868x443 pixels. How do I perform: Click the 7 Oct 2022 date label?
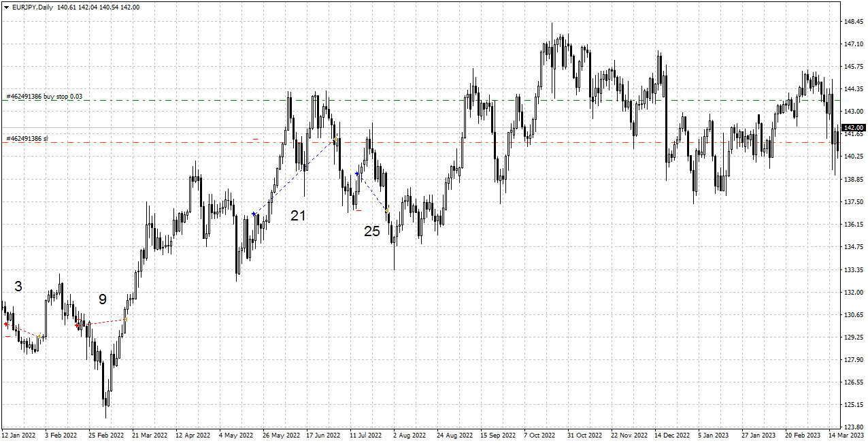click(x=541, y=435)
